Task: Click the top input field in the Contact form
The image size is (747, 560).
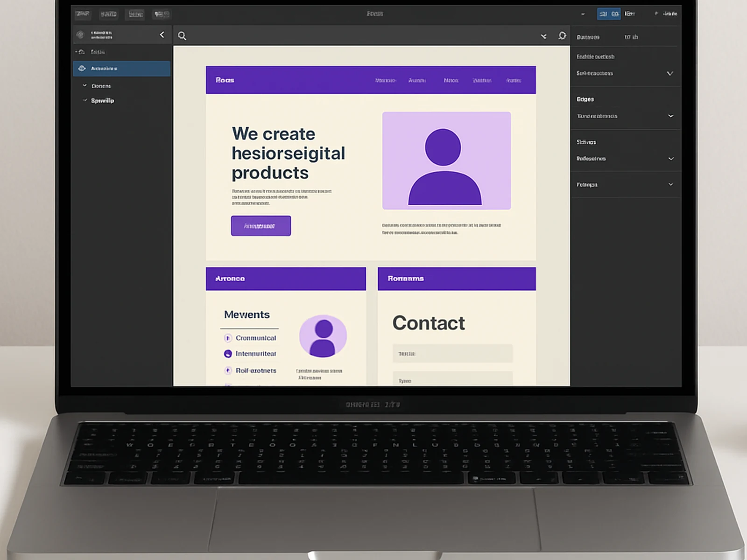Action: [452, 353]
